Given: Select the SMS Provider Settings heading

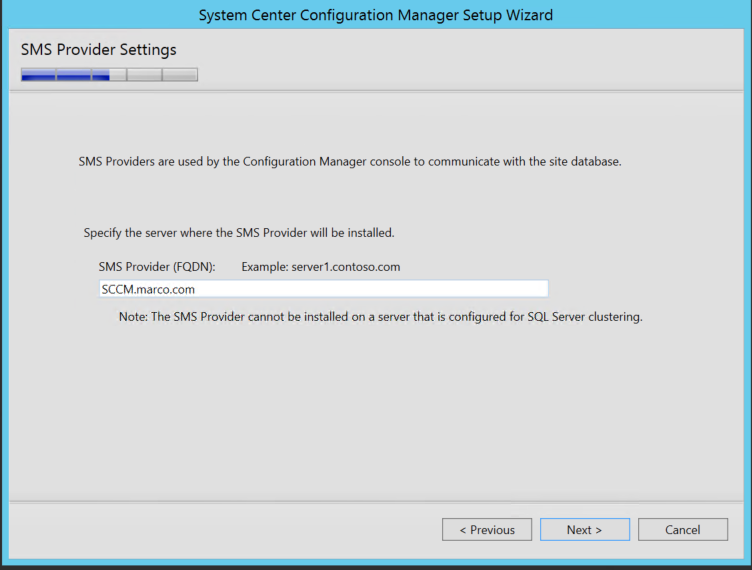Looking at the screenshot, I should click(99, 50).
